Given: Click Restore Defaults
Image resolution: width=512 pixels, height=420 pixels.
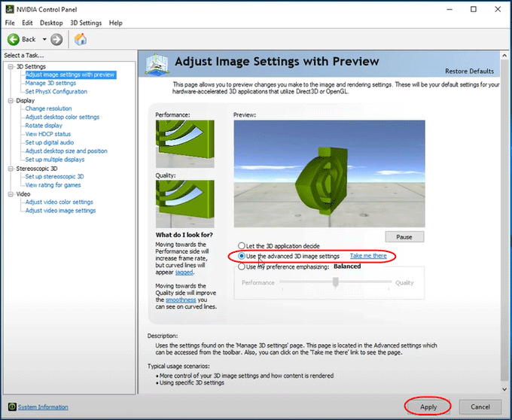Looking at the screenshot, I should pos(469,72).
